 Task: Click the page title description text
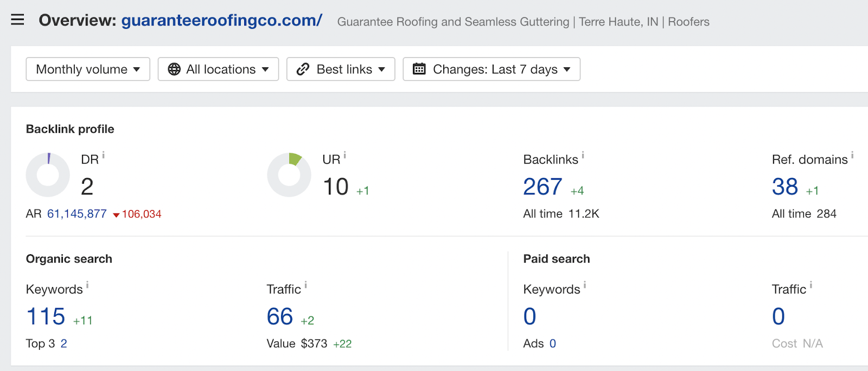[x=524, y=22]
